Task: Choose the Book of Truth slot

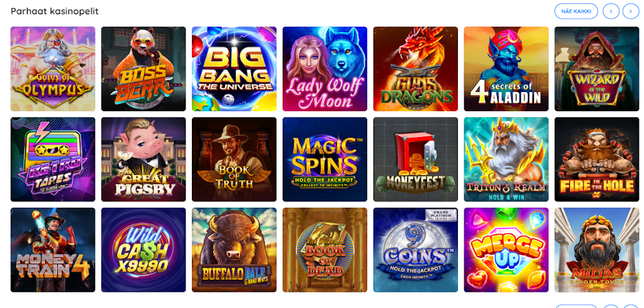Action: (x=234, y=159)
